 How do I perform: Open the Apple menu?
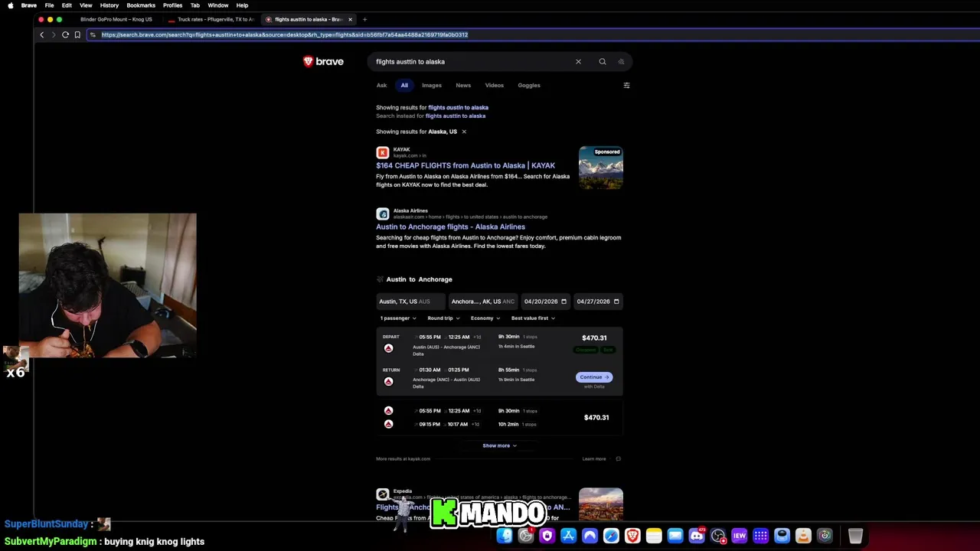coord(10,5)
